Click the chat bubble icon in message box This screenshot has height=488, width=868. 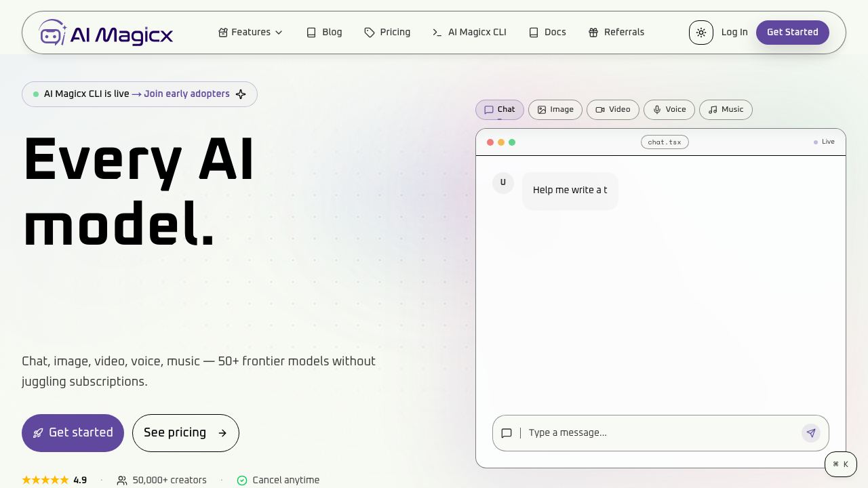507,433
